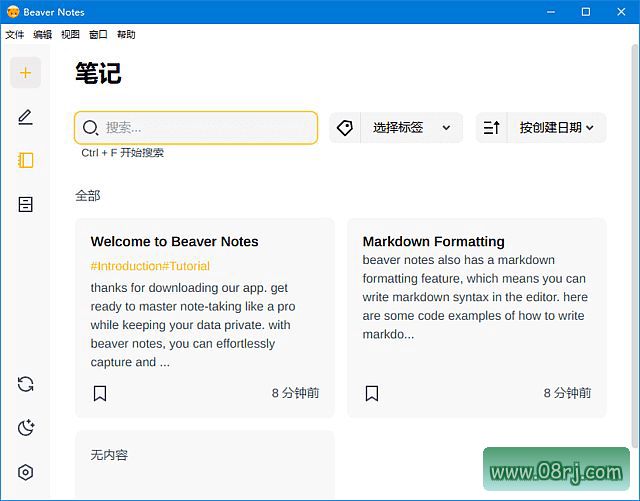
Task: Open the 文件 menu
Action: coord(15,35)
